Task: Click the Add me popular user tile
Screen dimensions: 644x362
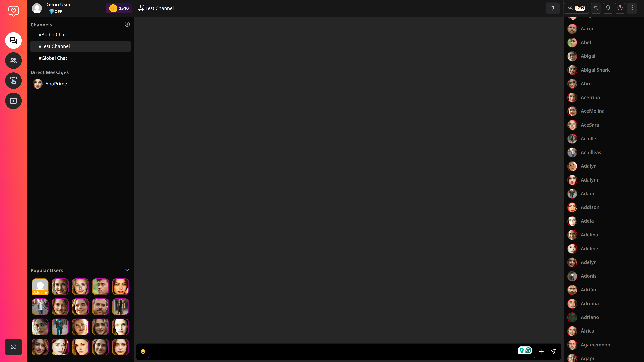Action: [40, 287]
